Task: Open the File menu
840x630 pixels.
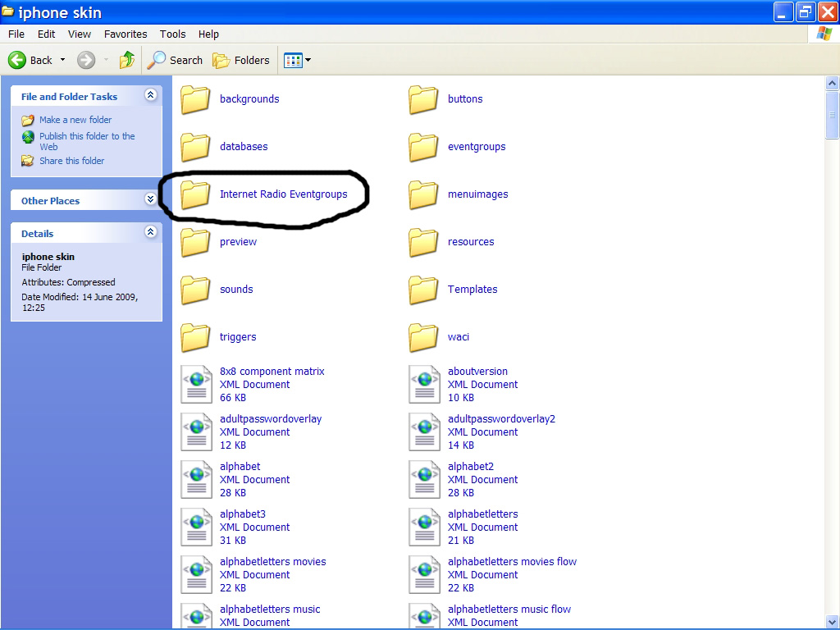Action: (16, 34)
